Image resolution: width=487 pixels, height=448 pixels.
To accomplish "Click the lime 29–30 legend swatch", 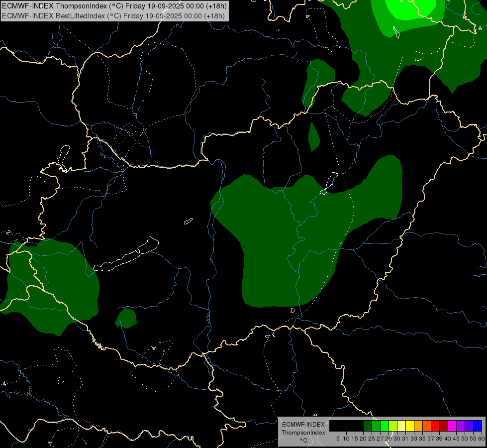I will click(393, 426).
